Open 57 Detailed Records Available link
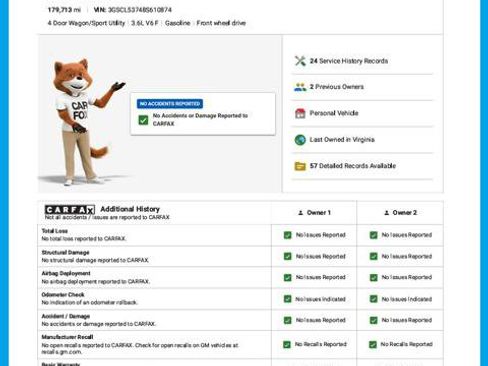 (x=353, y=166)
